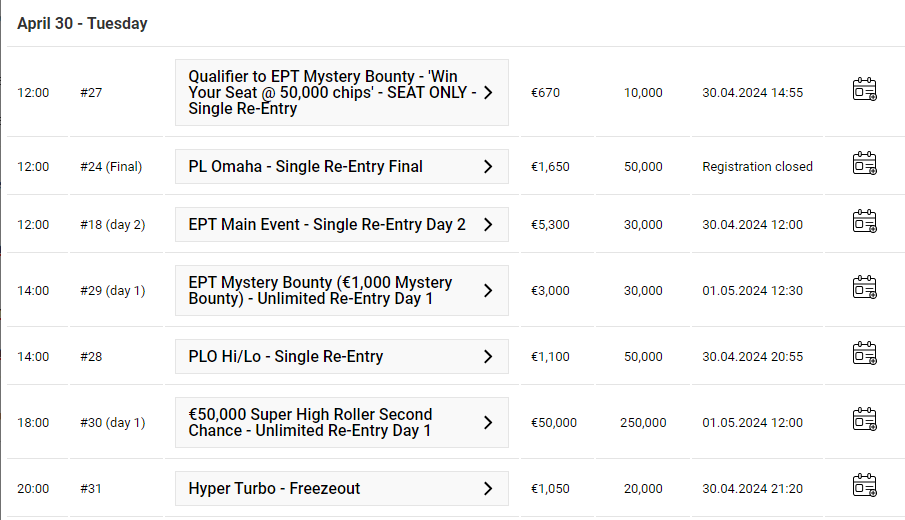Viewport: 905px width, 520px height.
Task: Add EPT Mystery Bounty Day 1 to calendar
Action: click(865, 287)
